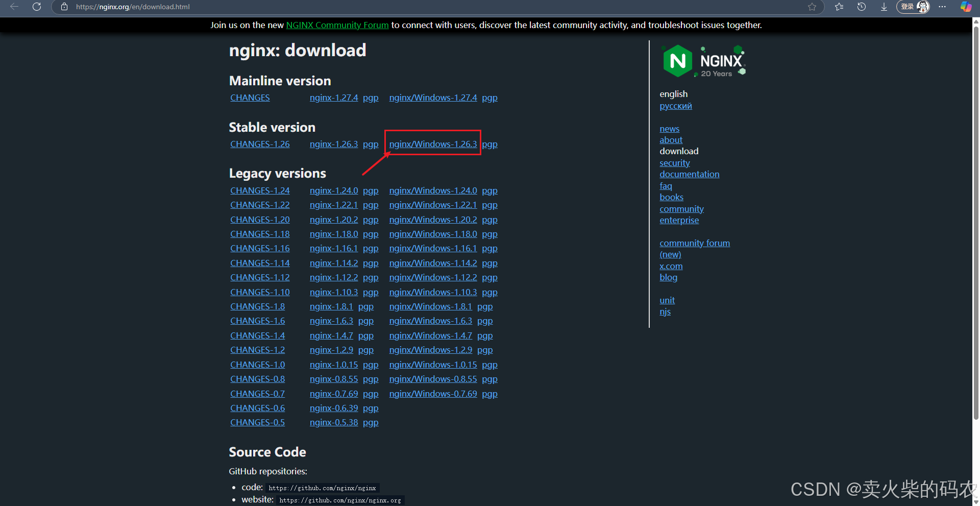The height and width of the screenshot is (506, 980).
Task: Open CHANGES-1.26 link
Action: [x=260, y=144]
